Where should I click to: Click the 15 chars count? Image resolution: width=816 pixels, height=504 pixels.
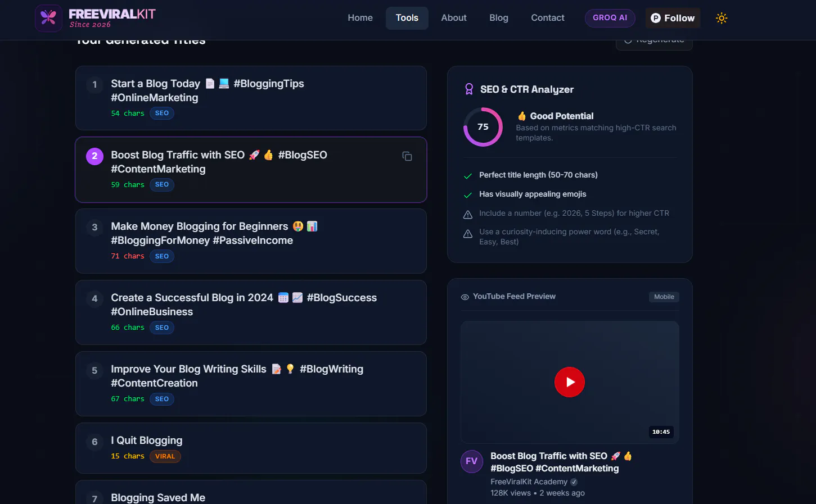128,456
